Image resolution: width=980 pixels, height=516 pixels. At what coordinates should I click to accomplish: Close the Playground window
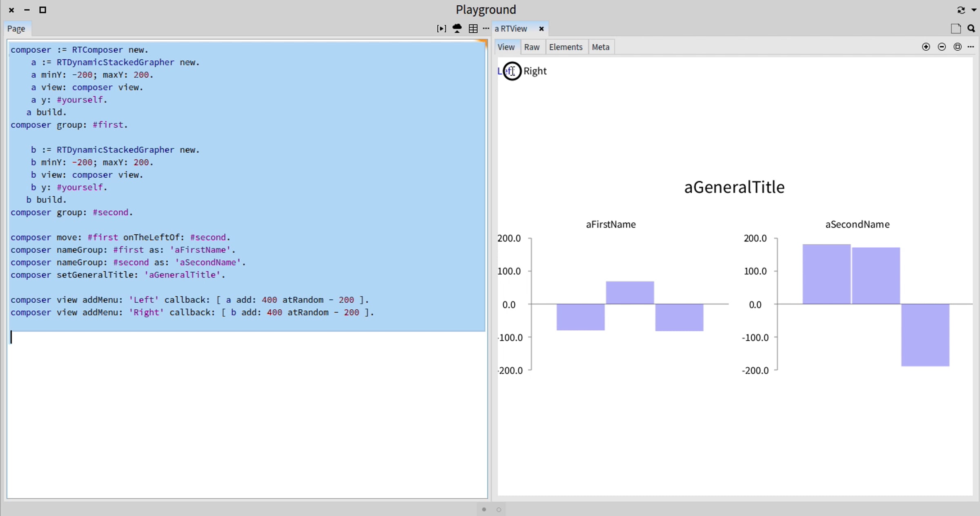(11, 10)
